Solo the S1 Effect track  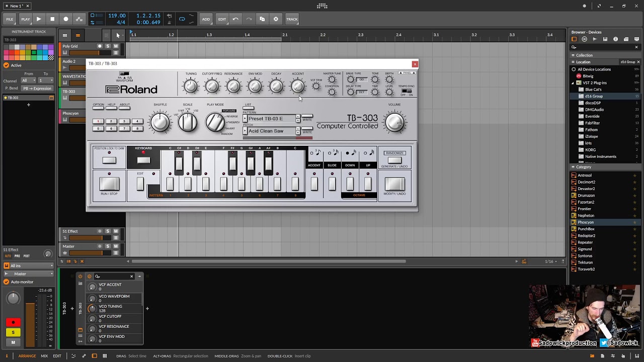107,231
